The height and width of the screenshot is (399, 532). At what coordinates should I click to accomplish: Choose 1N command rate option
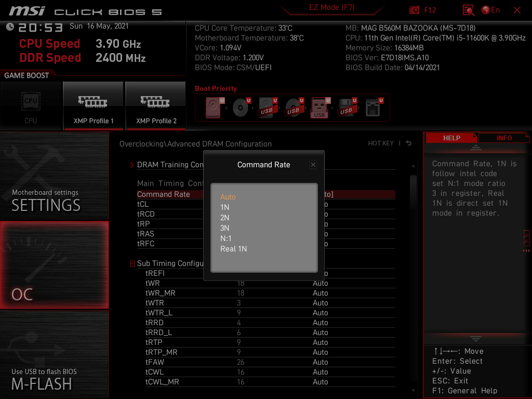[224, 207]
